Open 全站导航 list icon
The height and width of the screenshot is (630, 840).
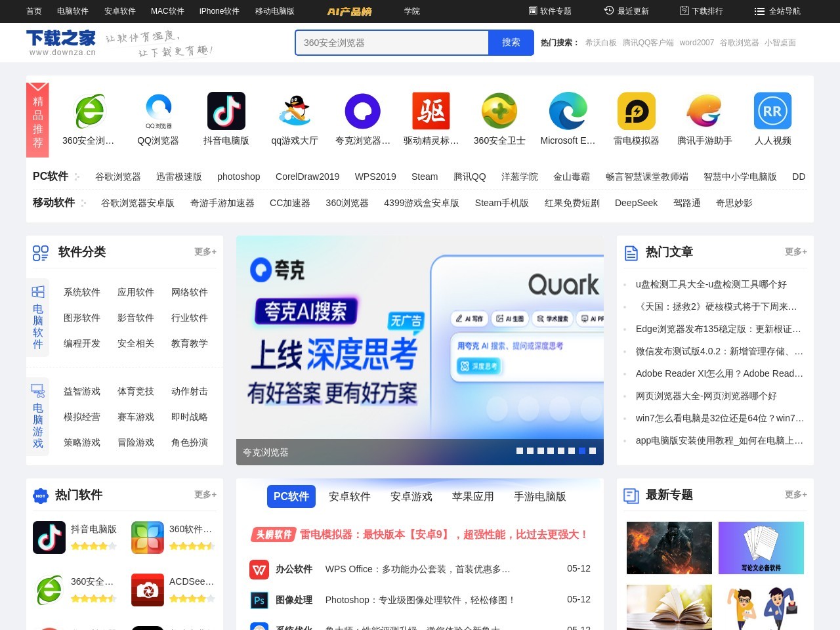tap(760, 11)
